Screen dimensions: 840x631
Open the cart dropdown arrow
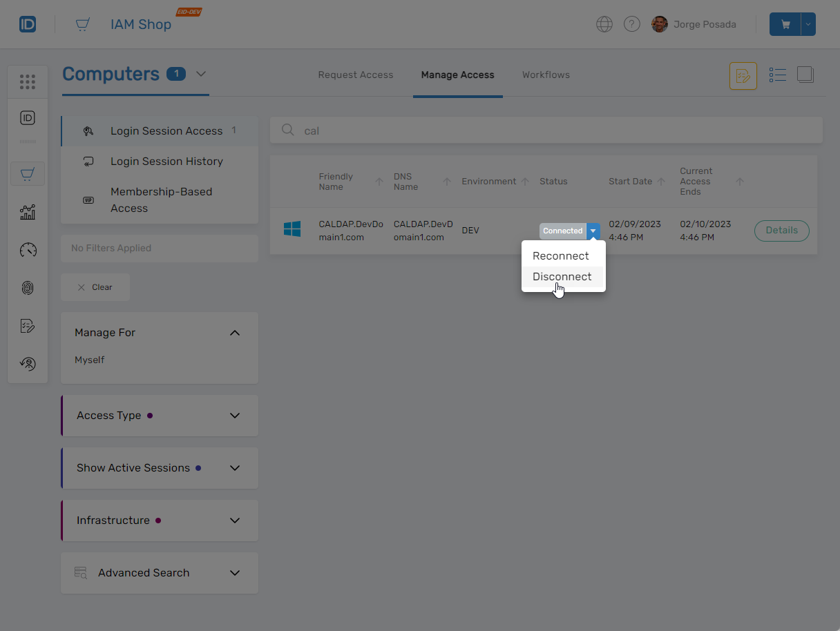[808, 24]
